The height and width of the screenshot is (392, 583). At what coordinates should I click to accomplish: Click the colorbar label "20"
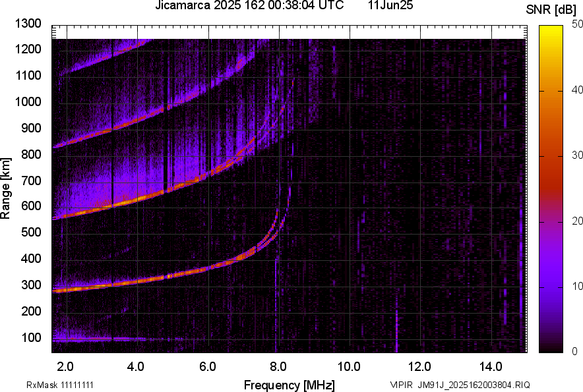click(577, 221)
